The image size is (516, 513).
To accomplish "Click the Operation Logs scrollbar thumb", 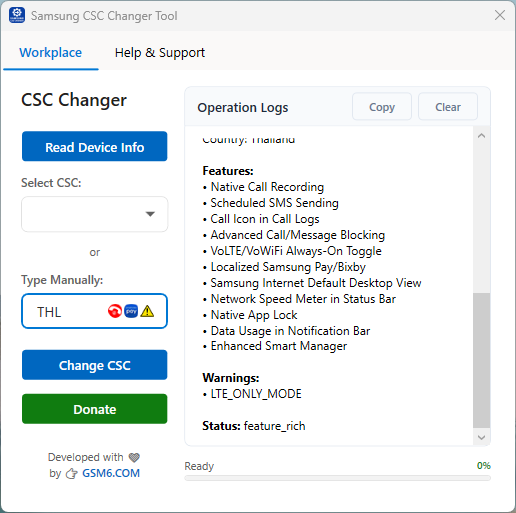I will click(481, 360).
